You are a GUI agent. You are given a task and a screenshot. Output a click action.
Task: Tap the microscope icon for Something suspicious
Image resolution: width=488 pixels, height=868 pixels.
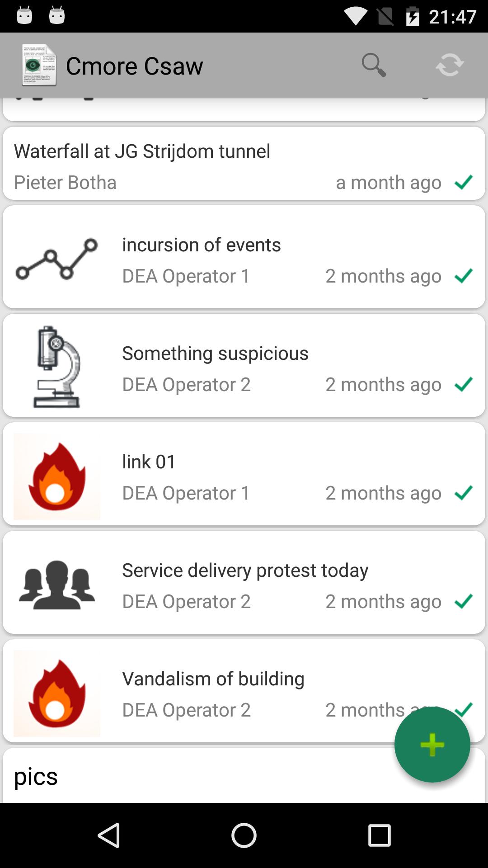coord(56,367)
